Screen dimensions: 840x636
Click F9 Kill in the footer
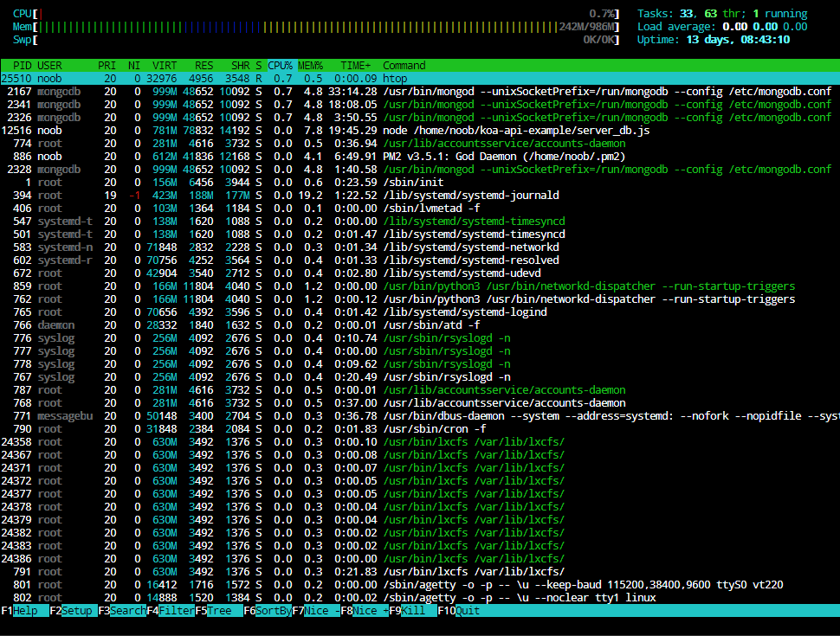point(413,610)
